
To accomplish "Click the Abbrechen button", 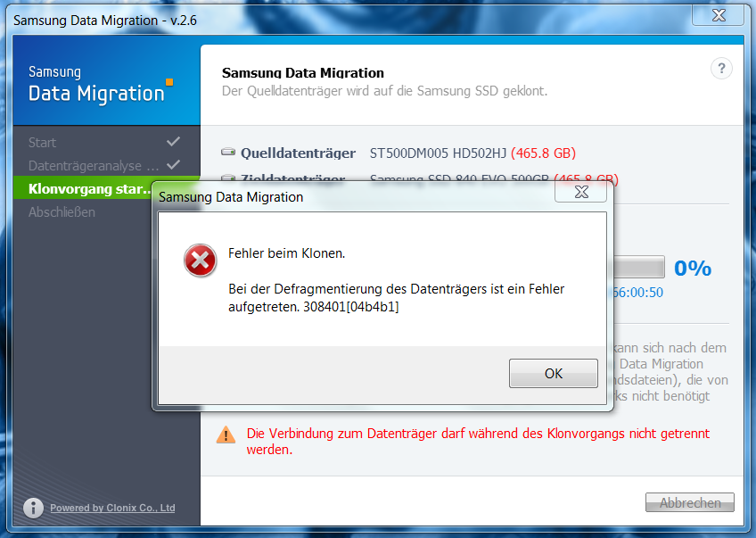I will pos(689,502).
